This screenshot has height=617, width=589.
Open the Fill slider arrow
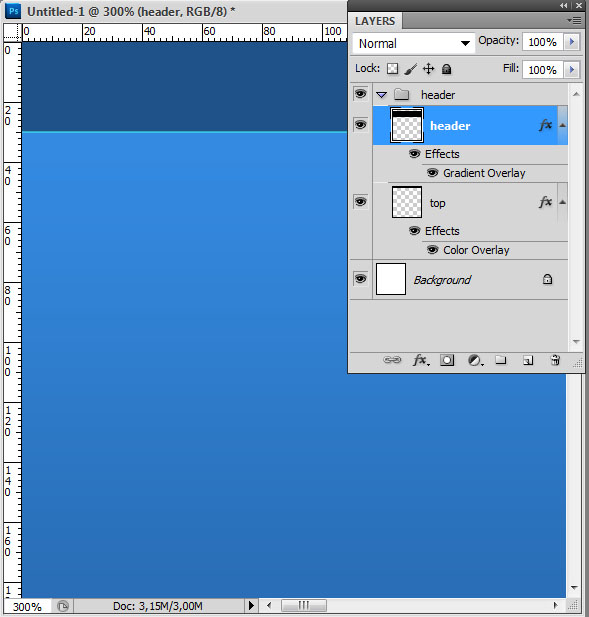(x=572, y=70)
